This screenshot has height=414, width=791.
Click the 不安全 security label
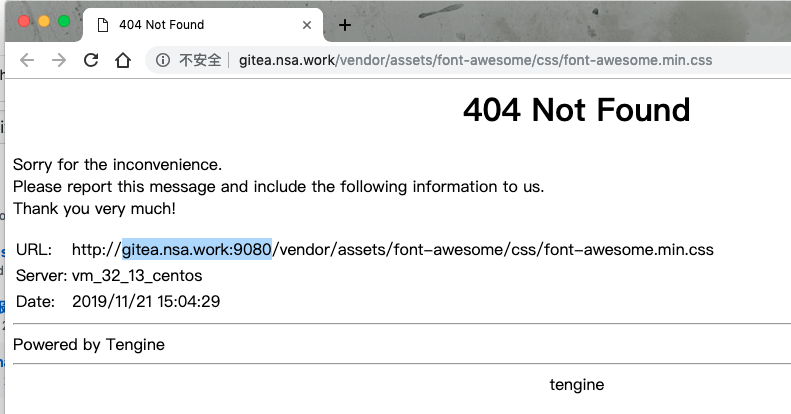click(200, 60)
